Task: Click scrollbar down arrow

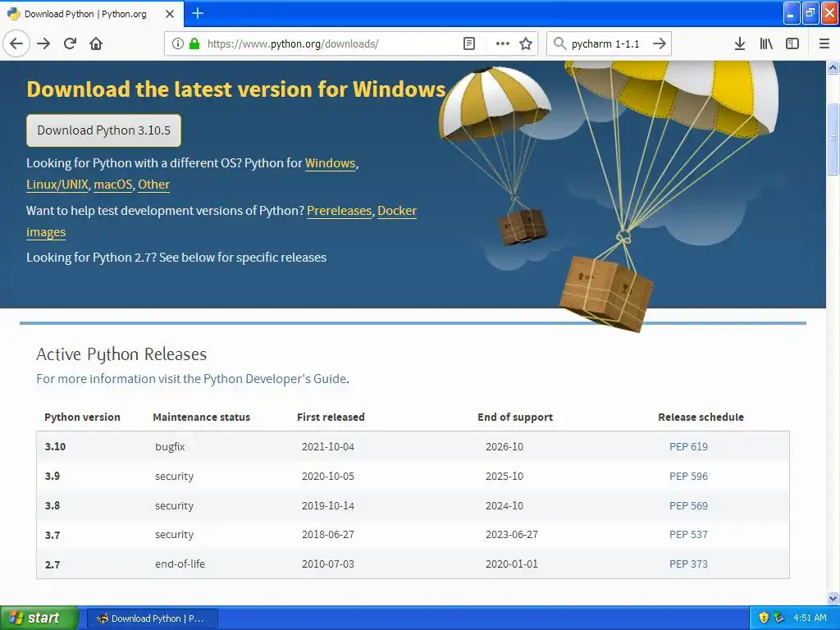Action: point(833,598)
